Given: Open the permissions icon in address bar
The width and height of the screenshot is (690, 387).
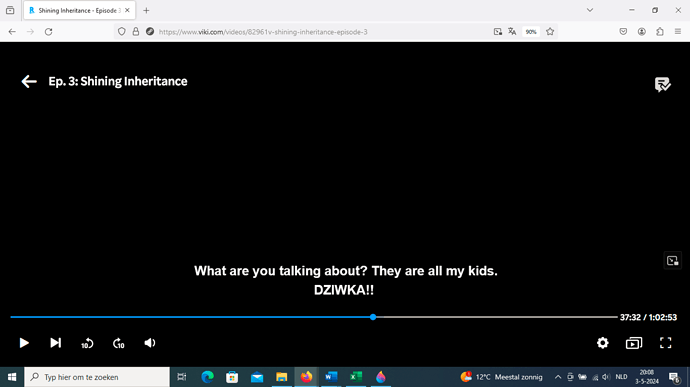Looking at the screenshot, I should pyautogui.click(x=150, y=32).
